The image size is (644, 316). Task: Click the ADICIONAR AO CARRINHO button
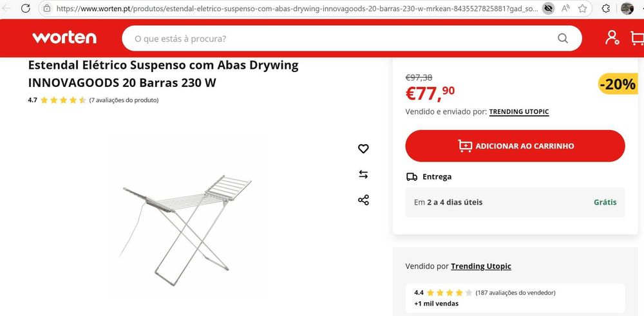515,146
